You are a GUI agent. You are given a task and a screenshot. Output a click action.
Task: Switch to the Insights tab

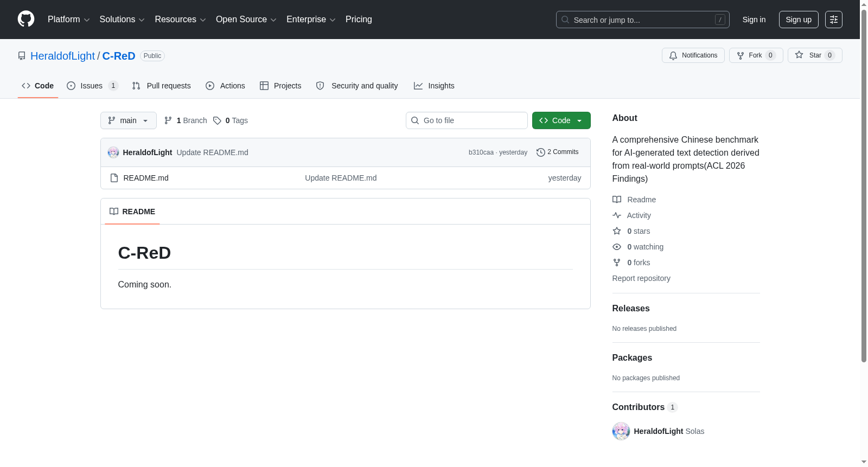click(434, 86)
